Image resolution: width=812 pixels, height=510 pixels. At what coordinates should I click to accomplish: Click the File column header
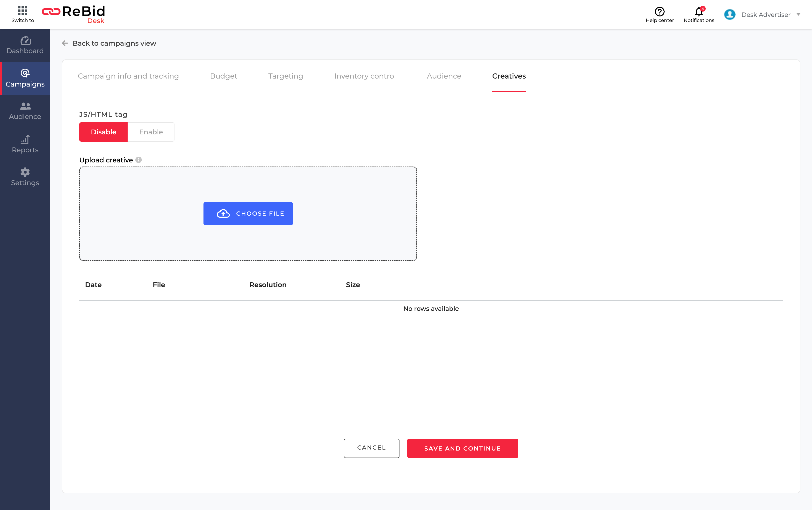point(159,285)
